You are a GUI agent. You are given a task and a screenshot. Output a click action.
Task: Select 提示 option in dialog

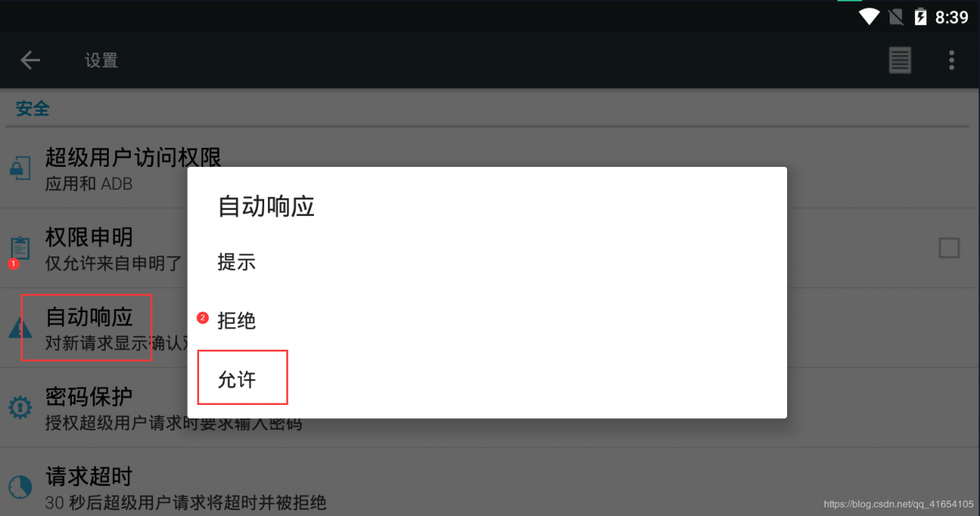(487, 263)
